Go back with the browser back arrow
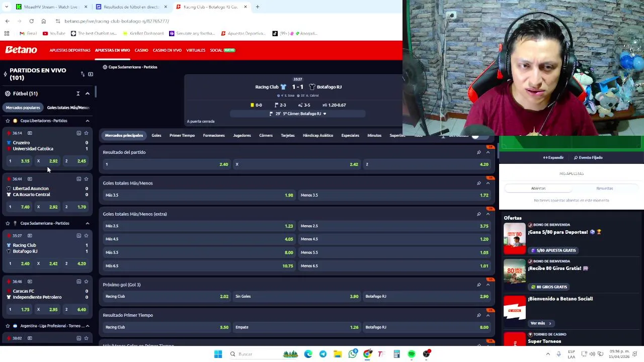This screenshot has width=644, height=362. point(7,21)
